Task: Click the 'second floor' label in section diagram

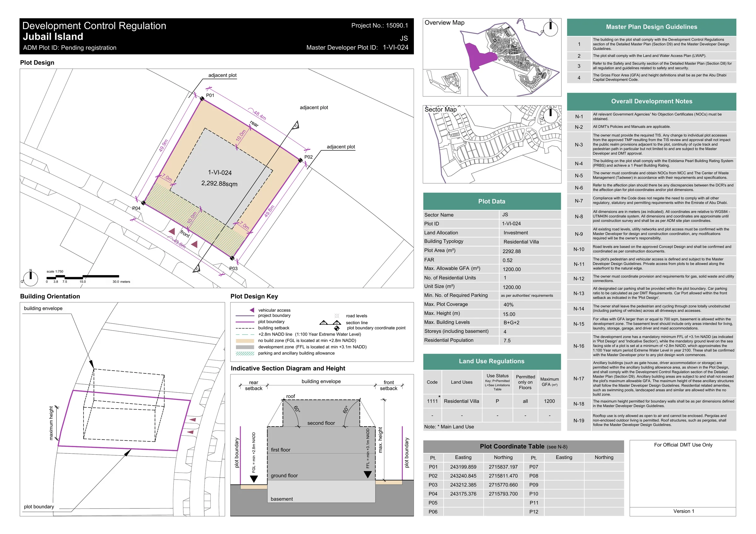Action: click(321, 423)
